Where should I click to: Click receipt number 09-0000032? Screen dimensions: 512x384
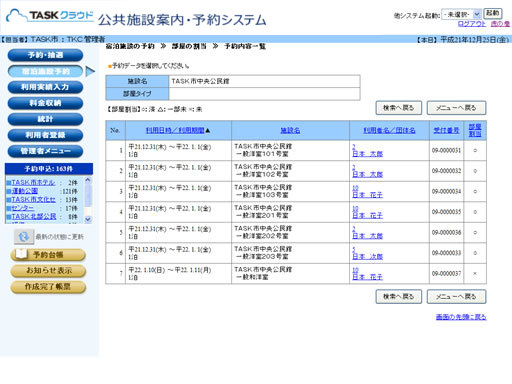[x=446, y=171]
